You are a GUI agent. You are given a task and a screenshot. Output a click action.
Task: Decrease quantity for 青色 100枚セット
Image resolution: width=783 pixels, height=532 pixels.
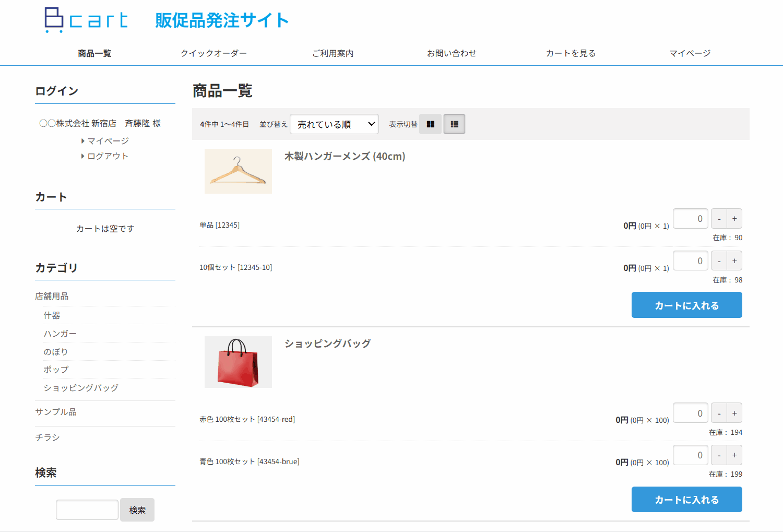click(x=719, y=455)
